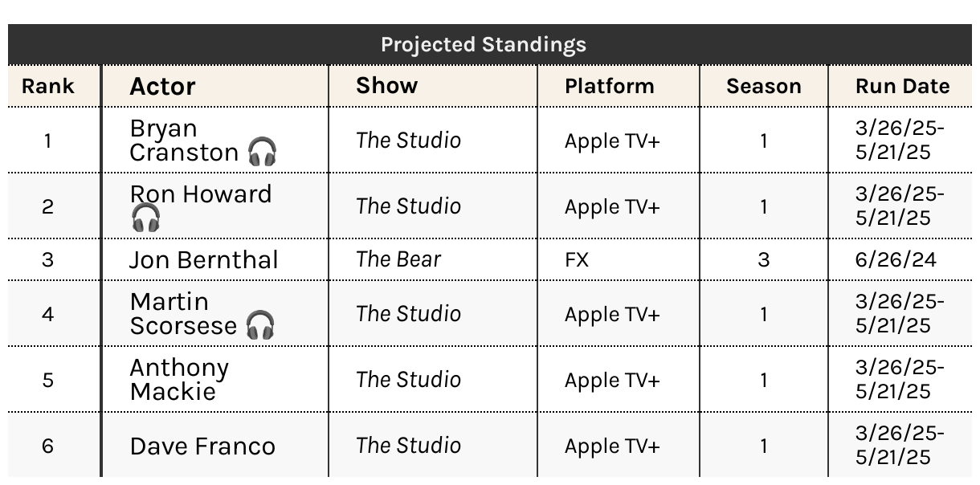Click the Show column header
Image resolution: width=980 pixels, height=485 pixels.
point(387,86)
